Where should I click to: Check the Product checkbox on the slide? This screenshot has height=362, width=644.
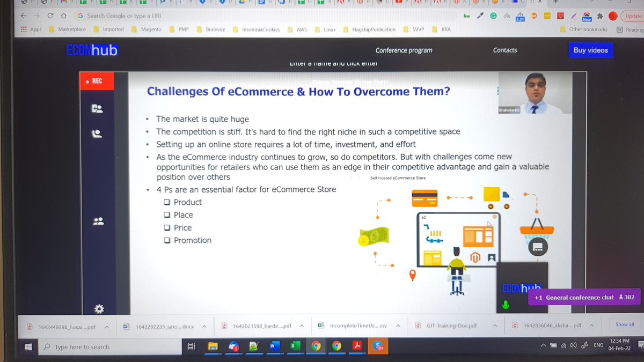point(167,202)
